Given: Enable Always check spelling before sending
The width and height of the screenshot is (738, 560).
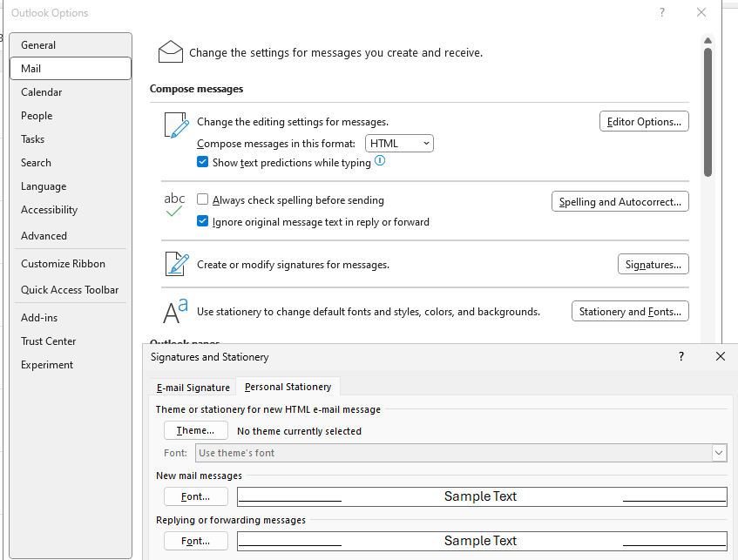Looking at the screenshot, I should point(202,199).
